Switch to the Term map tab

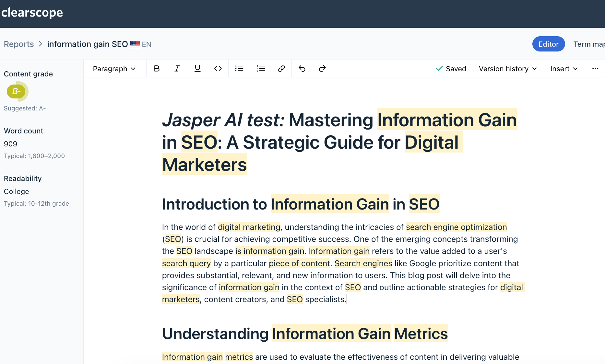(x=589, y=44)
